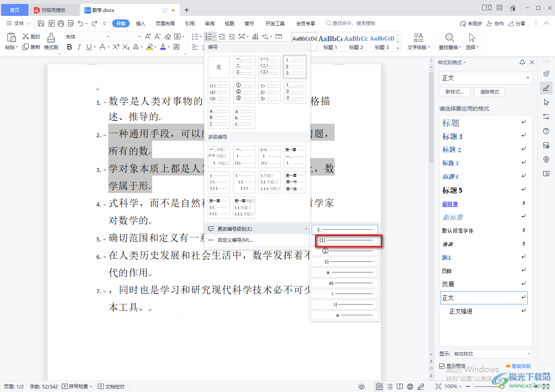Screen dimensions: 555x392
Task: Click the 清除格式 button
Action: 490,92
